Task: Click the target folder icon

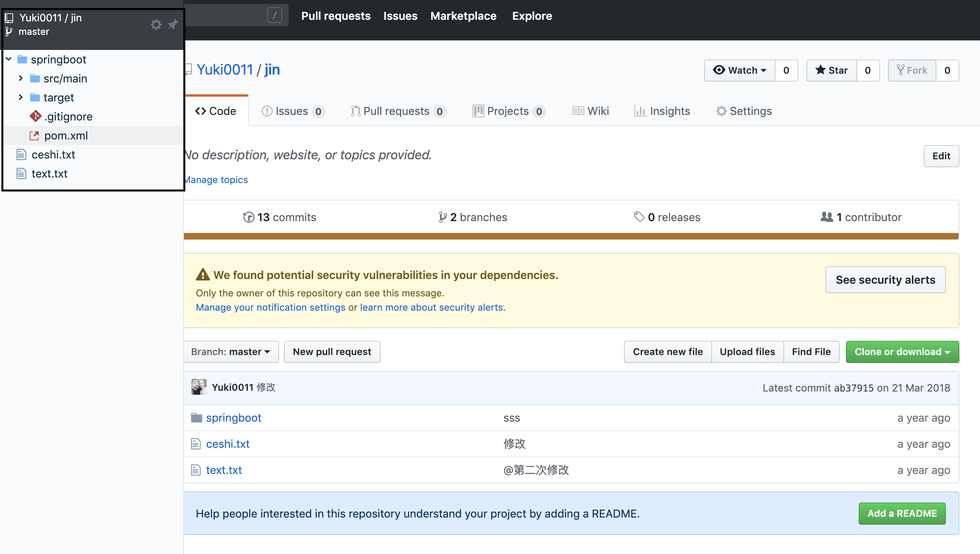Action: click(35, 97)
